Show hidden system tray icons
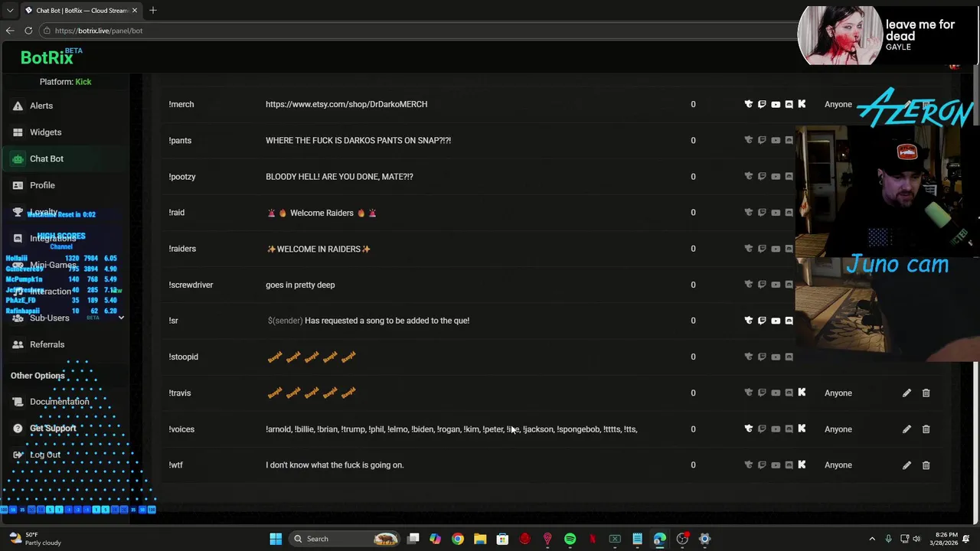980x551 pixels. [x=872, y=539]
